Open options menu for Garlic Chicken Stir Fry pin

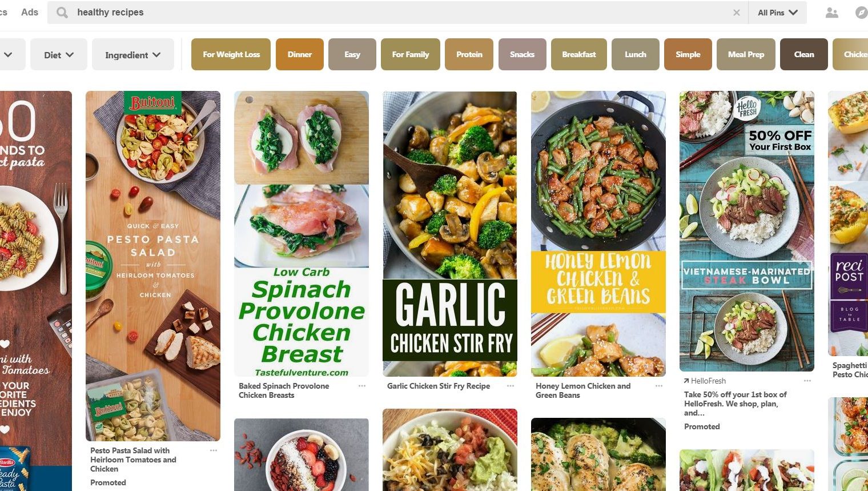[511, 386]
